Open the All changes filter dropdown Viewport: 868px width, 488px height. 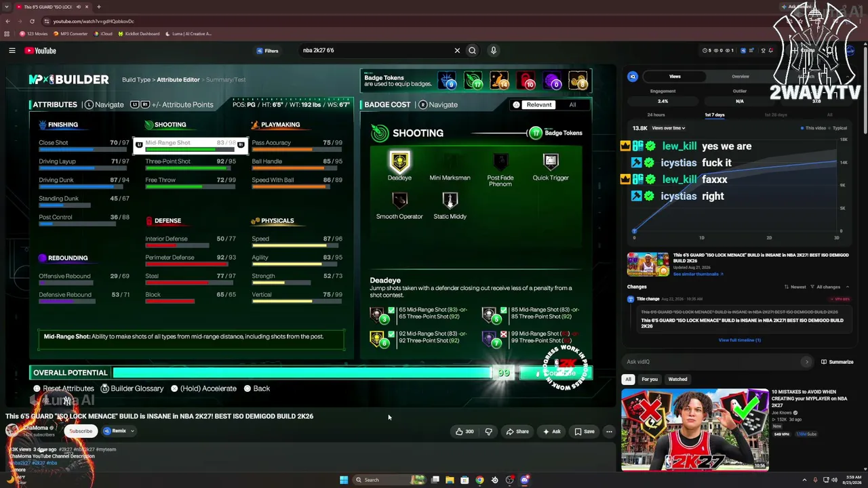(x=826, y=287)
